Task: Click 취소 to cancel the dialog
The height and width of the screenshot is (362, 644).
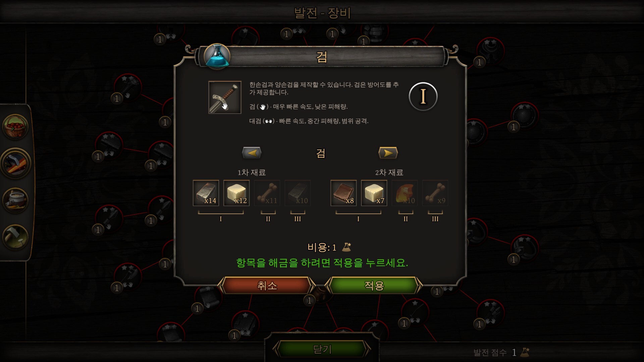Action: [x=267, y=286]
